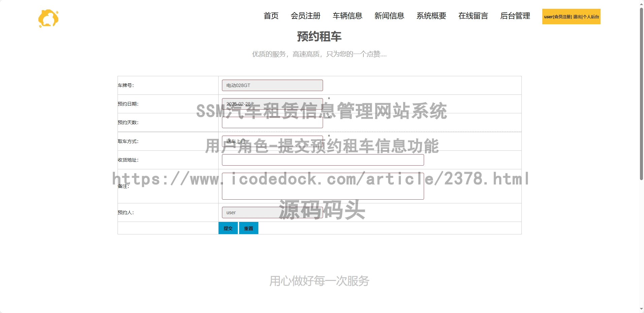This screenshot has width=644, height=313.
Task: Open 系统概要 navigation item
Action: pyautogui.click(x=431, y=16)
